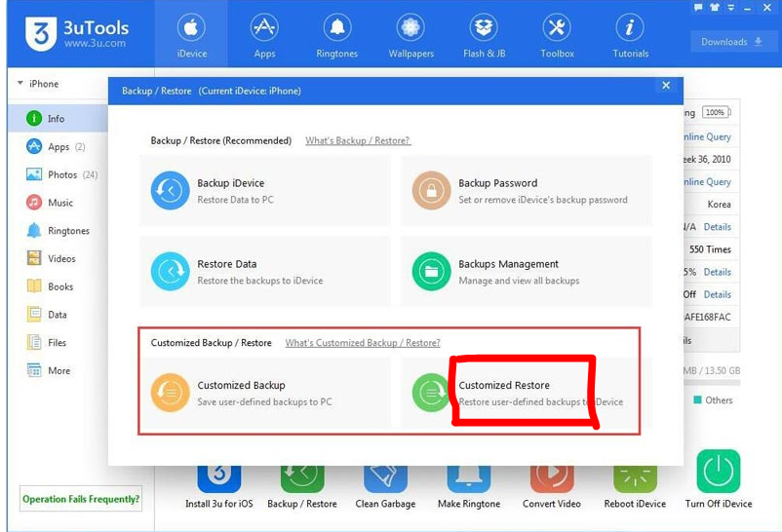This screenshot has width=782, height=532.
Task: Click the 100% battery indicator
Action: tap(716, 112)
